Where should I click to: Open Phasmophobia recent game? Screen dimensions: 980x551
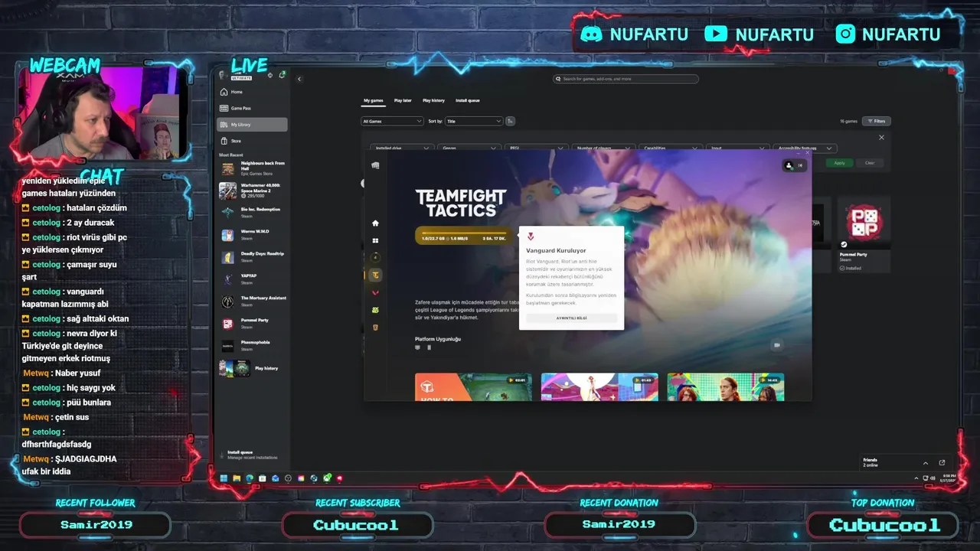click(252, 346)
